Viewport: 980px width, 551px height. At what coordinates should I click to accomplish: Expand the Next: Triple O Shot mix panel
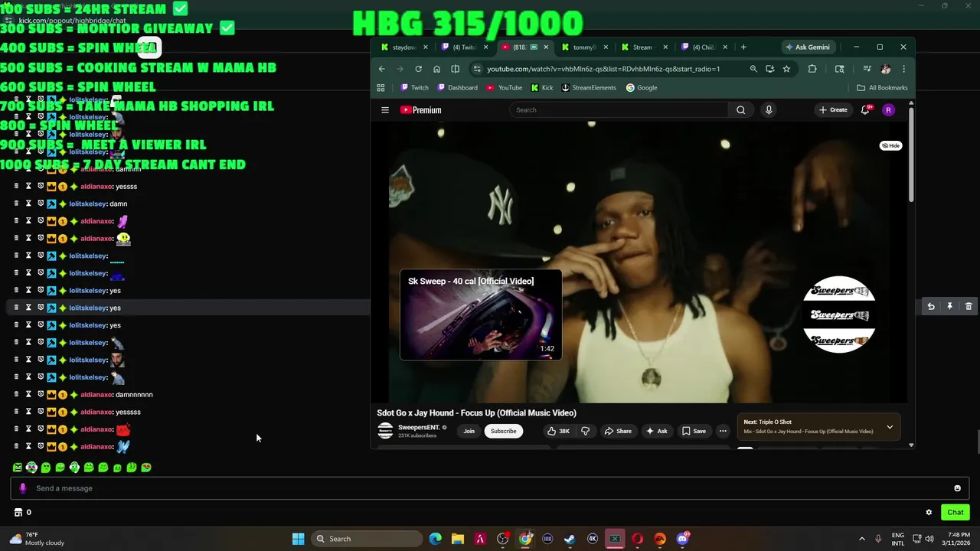890,427
